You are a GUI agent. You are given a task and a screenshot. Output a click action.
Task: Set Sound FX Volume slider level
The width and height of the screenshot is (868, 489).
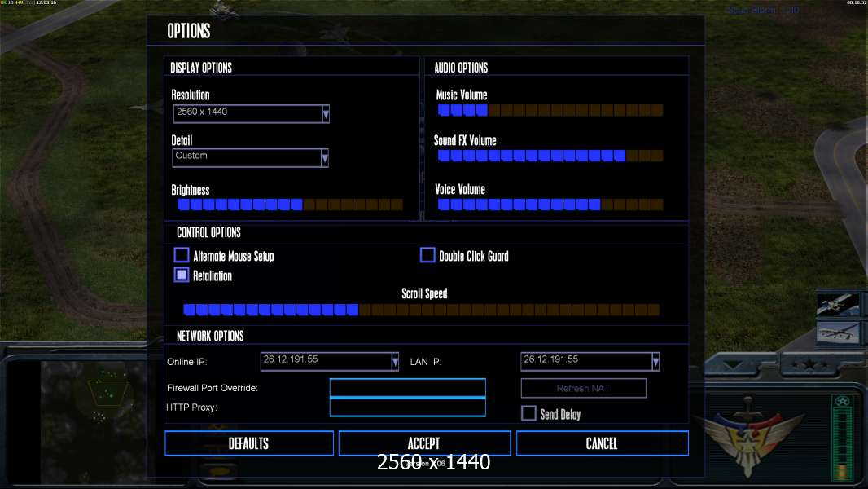tap(550, 156)
